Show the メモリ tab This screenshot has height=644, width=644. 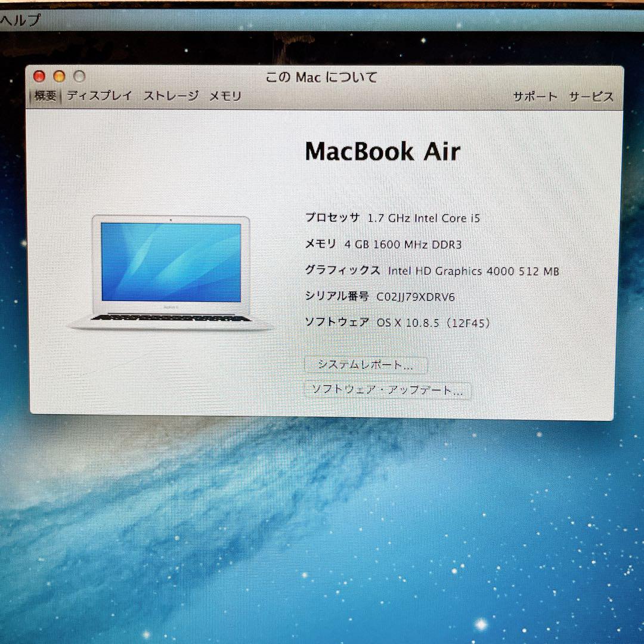225,96
